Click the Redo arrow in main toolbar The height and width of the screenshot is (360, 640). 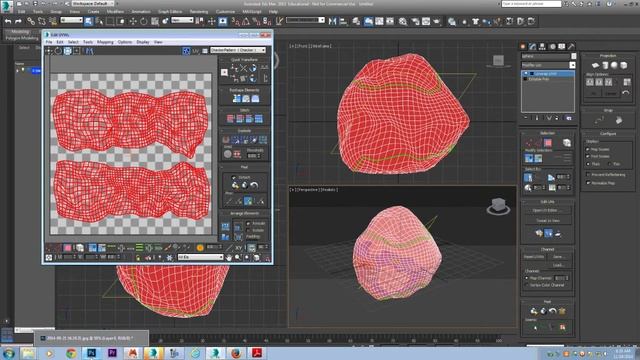[18, 21]
